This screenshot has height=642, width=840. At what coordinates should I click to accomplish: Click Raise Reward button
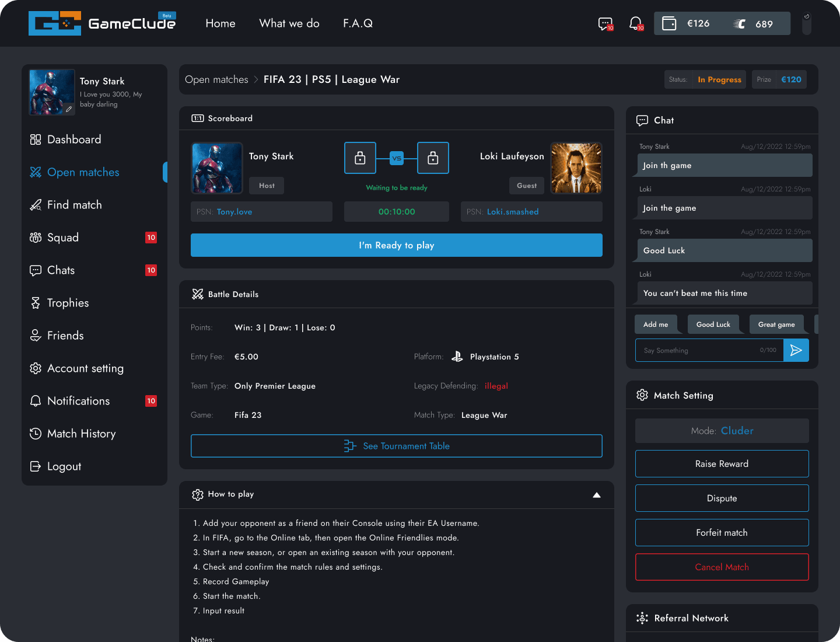pyautogui.click(x=722, y=464)
